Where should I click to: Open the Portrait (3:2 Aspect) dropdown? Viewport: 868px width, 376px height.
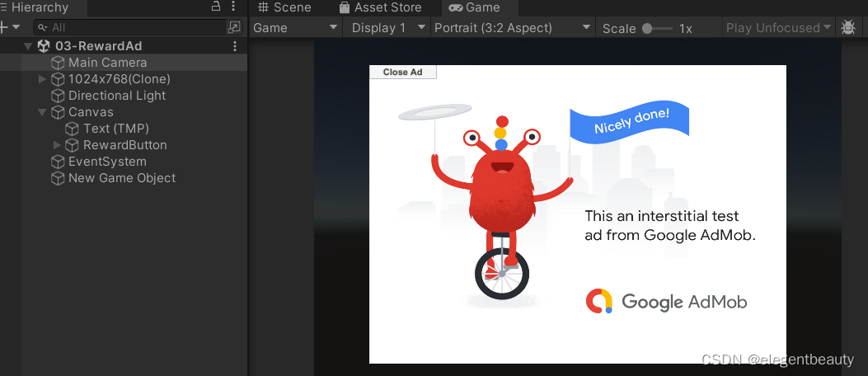[x=513, y=28]
